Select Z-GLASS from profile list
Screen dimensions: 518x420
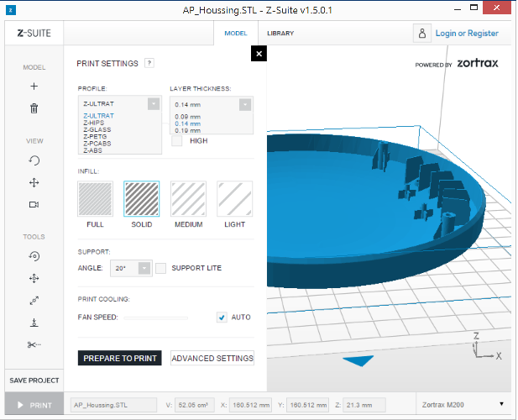tap(97, 129)
